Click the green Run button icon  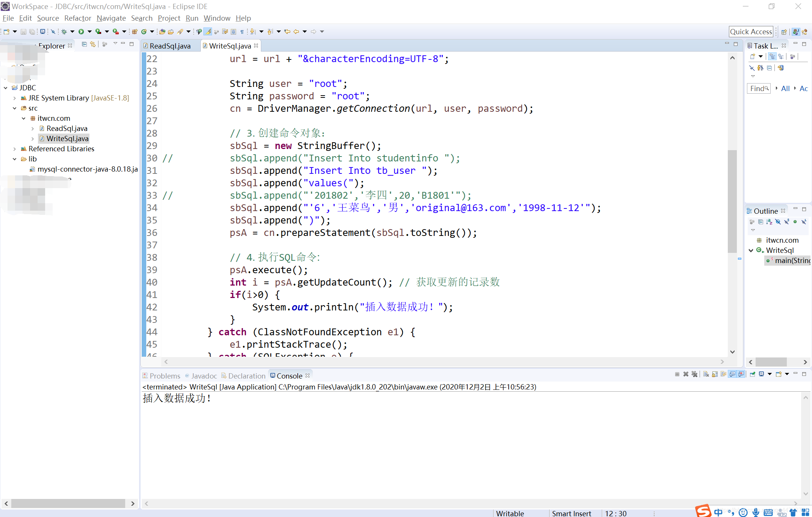pos(81,32)
